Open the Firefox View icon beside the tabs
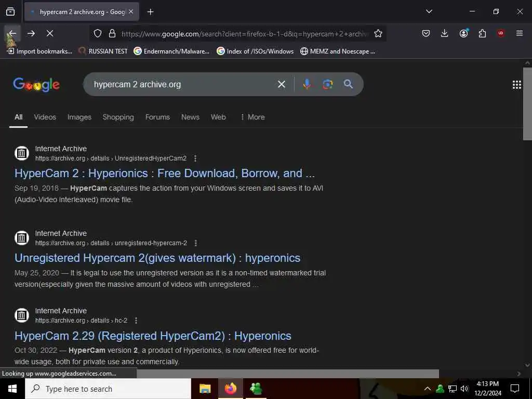532x399 pixels. click(10, 12)
